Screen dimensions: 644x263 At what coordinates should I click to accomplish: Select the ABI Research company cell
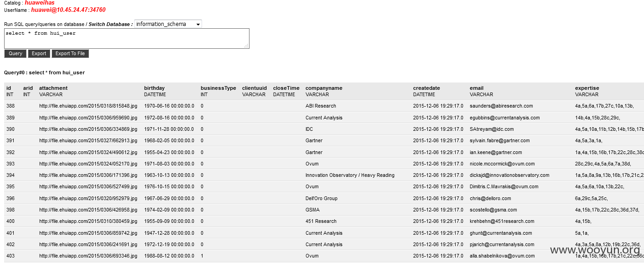coord(321,106)
